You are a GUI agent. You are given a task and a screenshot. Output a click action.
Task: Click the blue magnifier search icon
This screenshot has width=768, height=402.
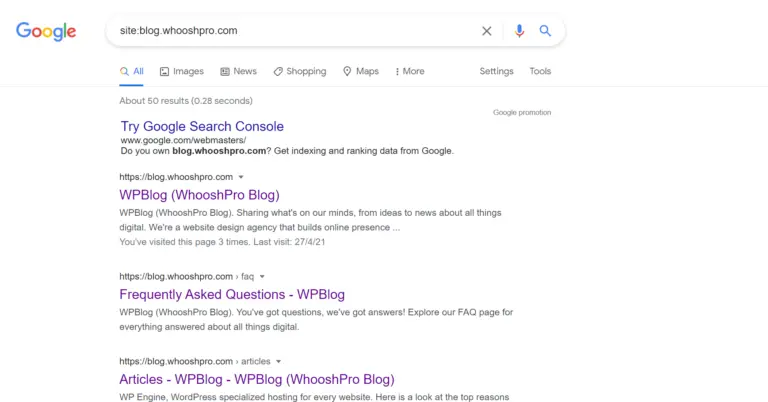tap(545, 31)
